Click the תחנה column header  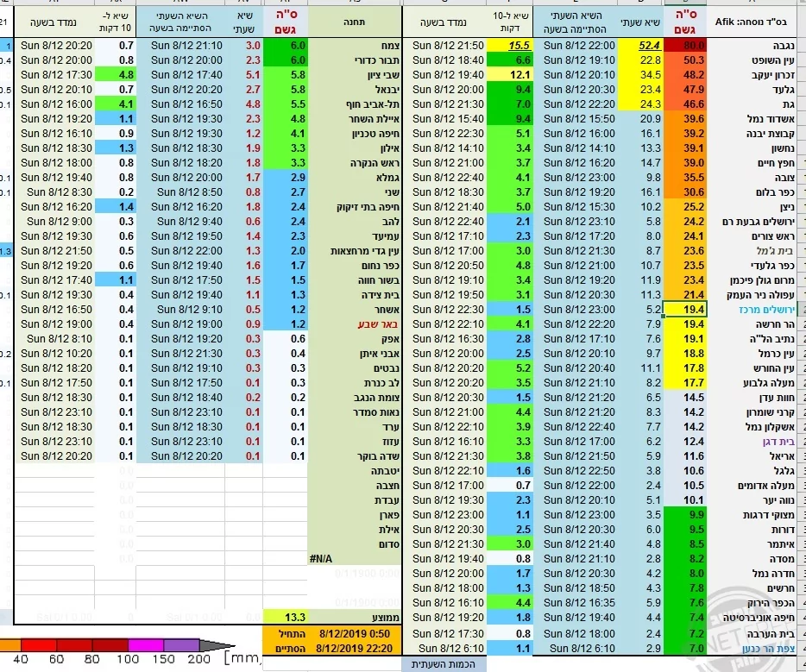(355, 17)
